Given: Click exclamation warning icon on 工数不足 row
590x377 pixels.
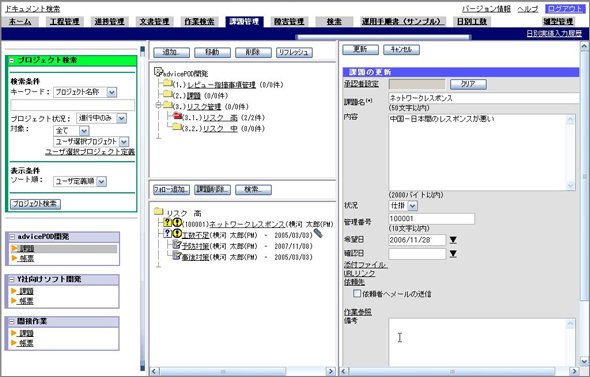Looking at the screenshot, I should tap(177, 234).
